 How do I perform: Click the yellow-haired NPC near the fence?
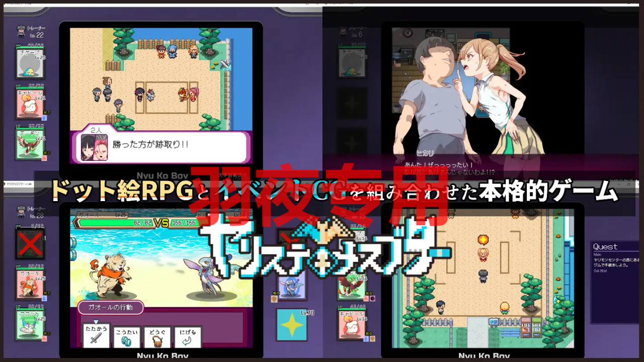tap(504, 308)
